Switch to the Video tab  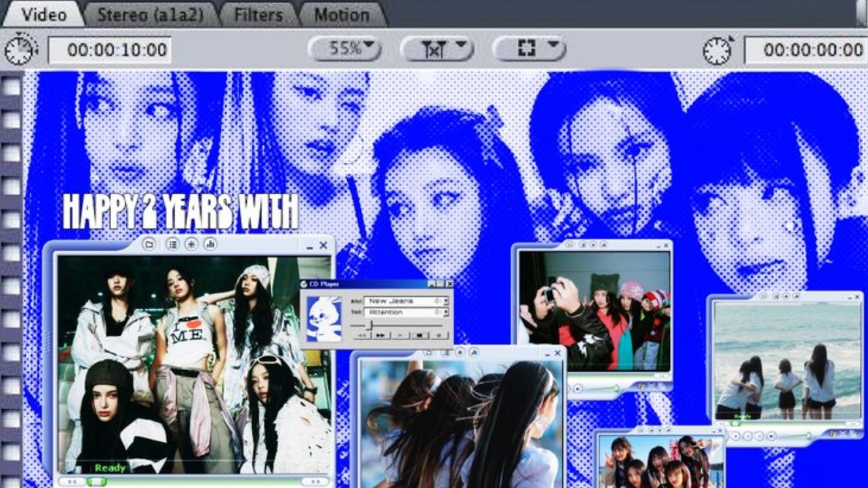(43, 14)
